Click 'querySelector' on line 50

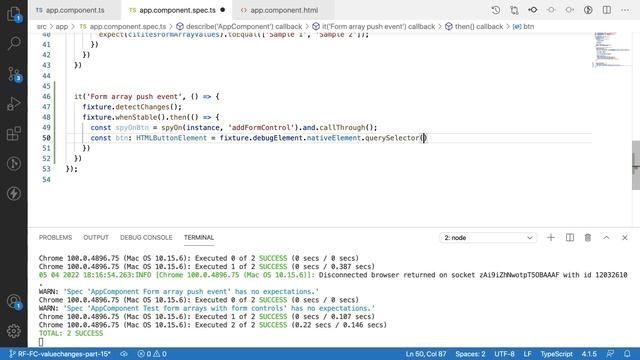coord(392,138)
